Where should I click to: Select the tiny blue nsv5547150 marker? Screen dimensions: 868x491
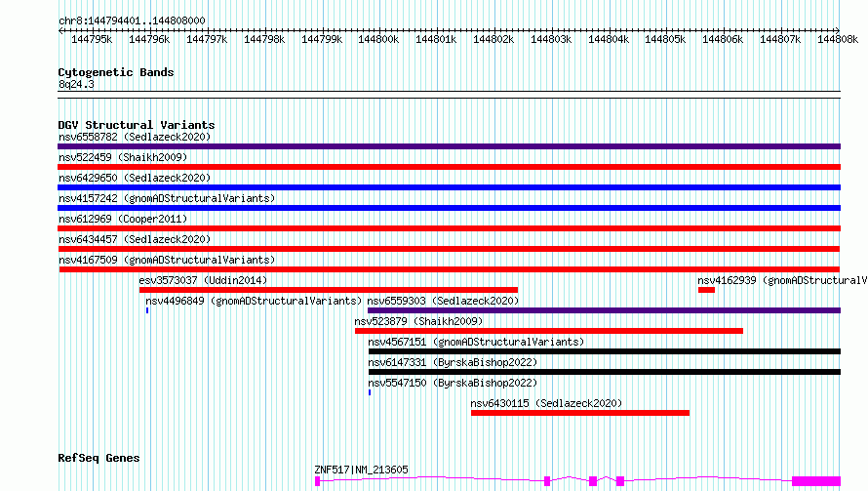370,392
